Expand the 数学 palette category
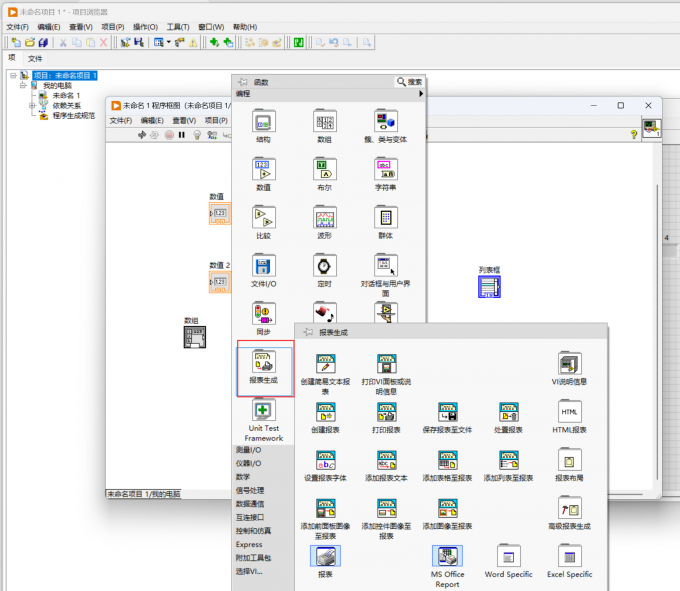680x591 pixels. click(x=243, y=477)
